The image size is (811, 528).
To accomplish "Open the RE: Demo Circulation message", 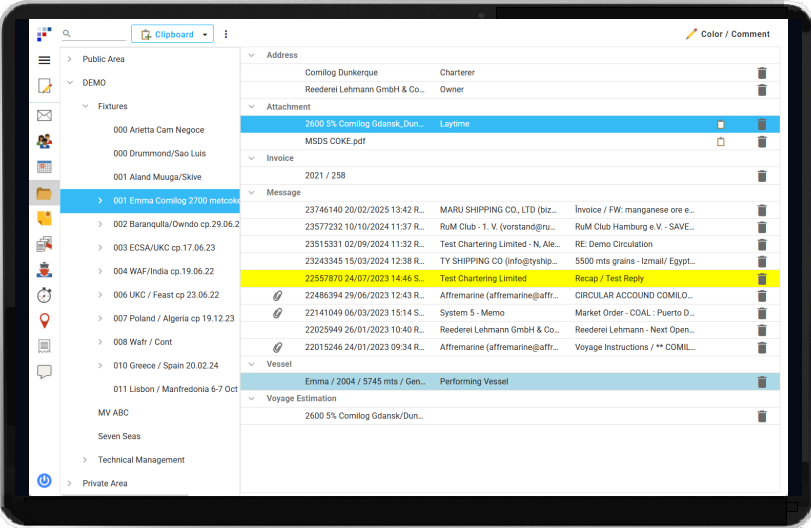I will [x=510, y=244].
